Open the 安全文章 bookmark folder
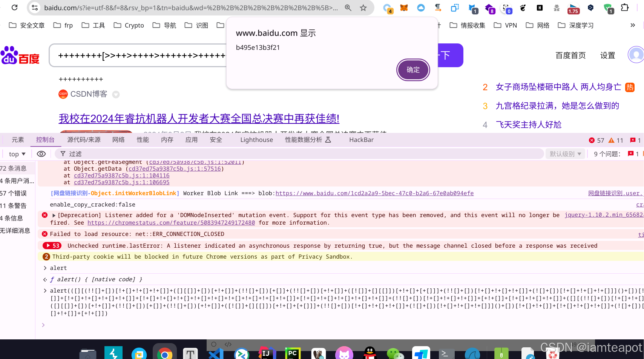Image resolution: width=644 pixels, height=359 pixels. point(27,25)
